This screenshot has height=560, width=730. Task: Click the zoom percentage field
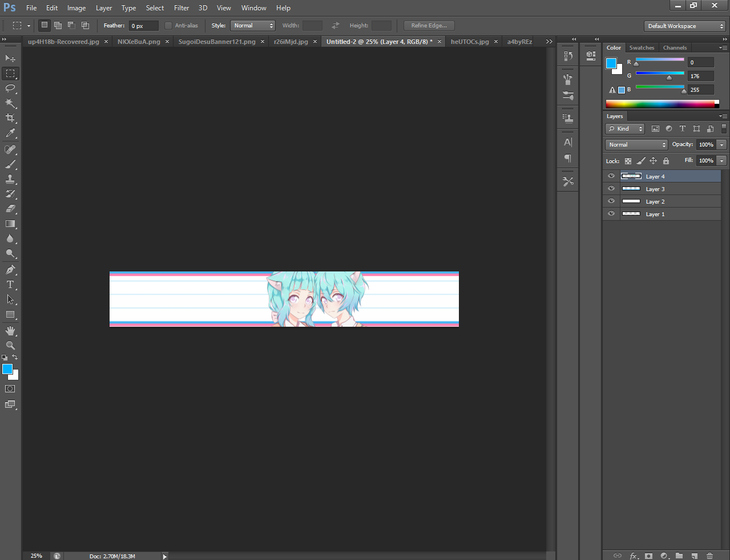37,556
